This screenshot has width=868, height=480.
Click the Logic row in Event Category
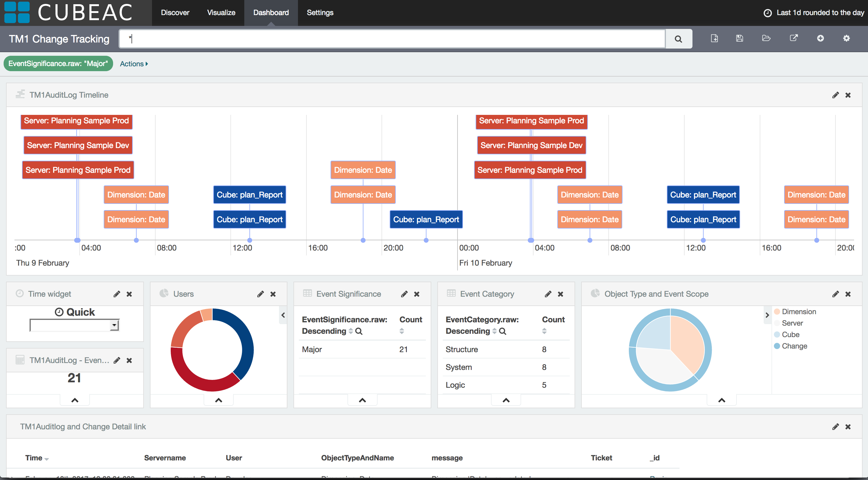(x=505, y=385)
